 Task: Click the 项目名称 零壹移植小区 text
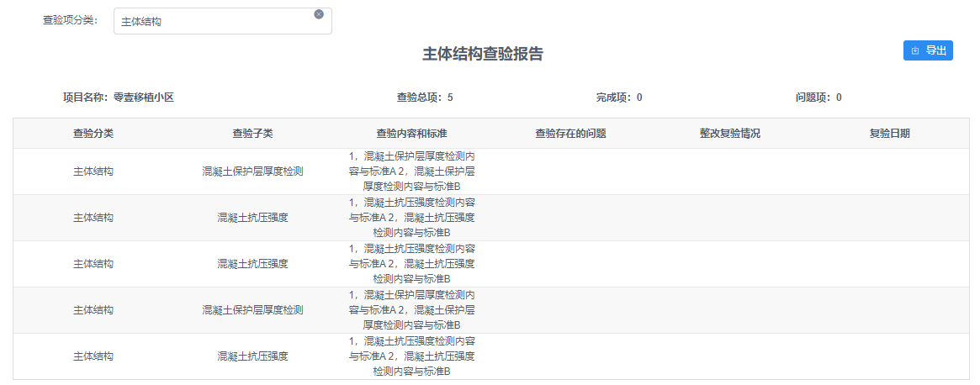(x=119, y=98)
